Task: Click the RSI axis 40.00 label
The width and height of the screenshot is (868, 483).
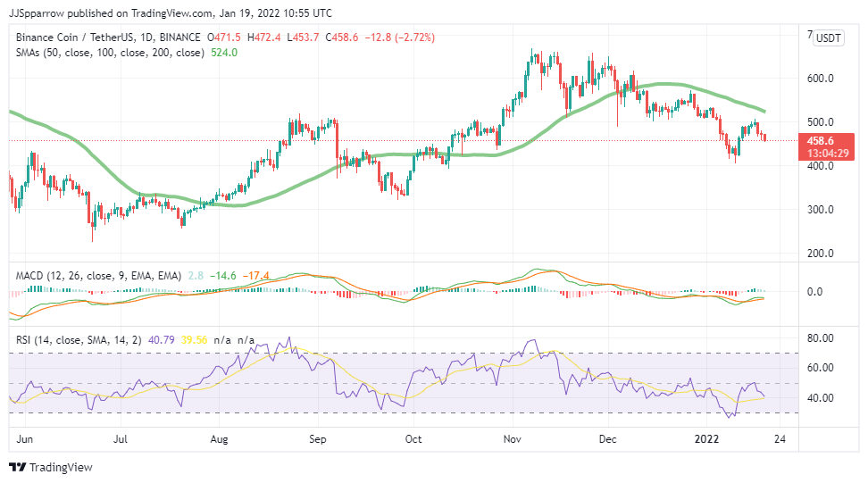Action: click(x=821, y=398)
